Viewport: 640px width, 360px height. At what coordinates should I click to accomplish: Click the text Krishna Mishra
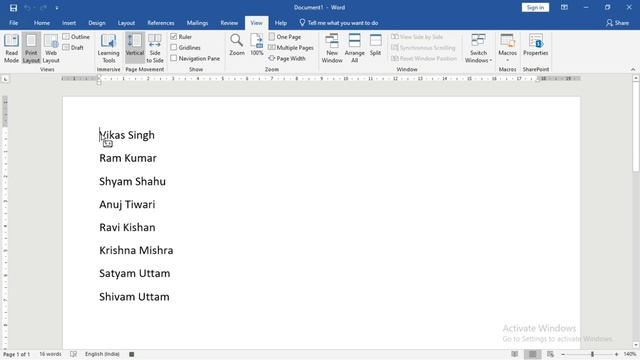click(136, 250)
